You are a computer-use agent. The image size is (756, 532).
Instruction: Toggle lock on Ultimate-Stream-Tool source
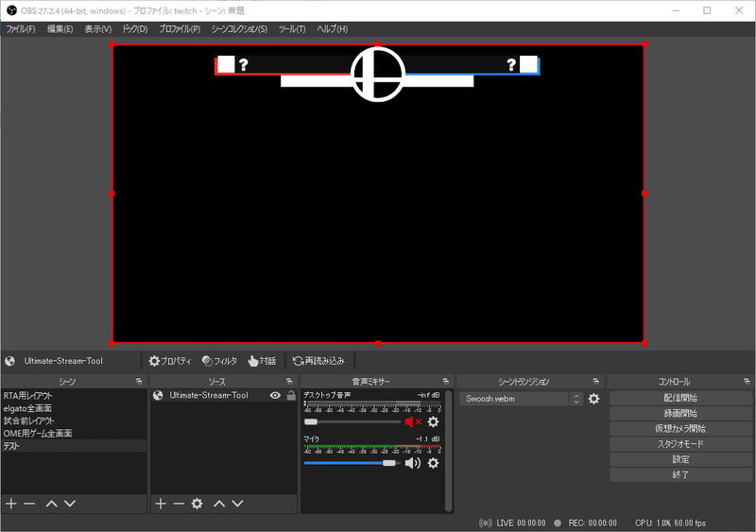tap(291, 396)
